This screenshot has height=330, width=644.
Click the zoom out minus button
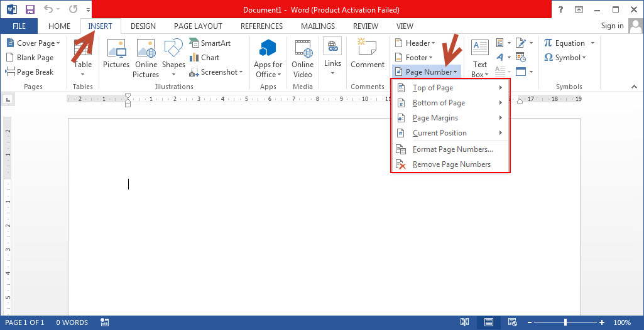coord(530,322)
